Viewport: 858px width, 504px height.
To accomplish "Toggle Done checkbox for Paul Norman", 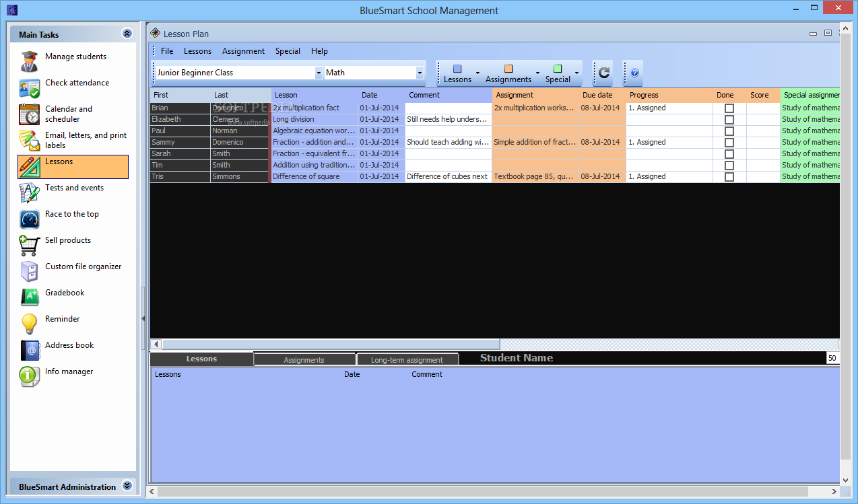I will [x=729, y=131].
